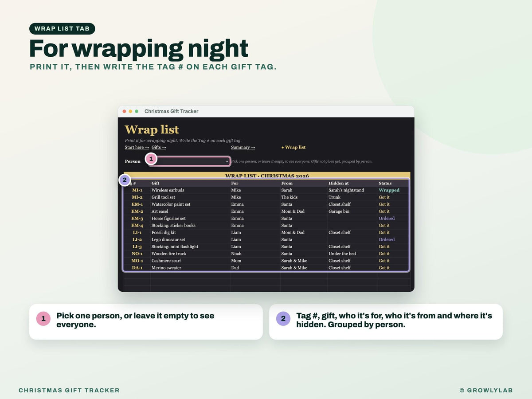Viewport: 532px width, 399px height.
Task: Select the 'Gift' column header
Action: click(x=156, y=183)
